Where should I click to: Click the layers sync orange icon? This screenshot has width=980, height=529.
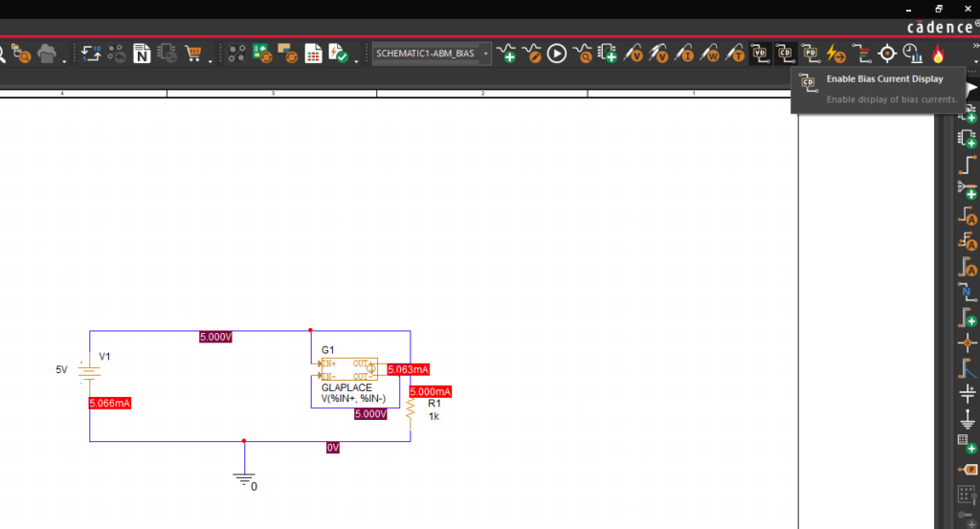(287, 54)
